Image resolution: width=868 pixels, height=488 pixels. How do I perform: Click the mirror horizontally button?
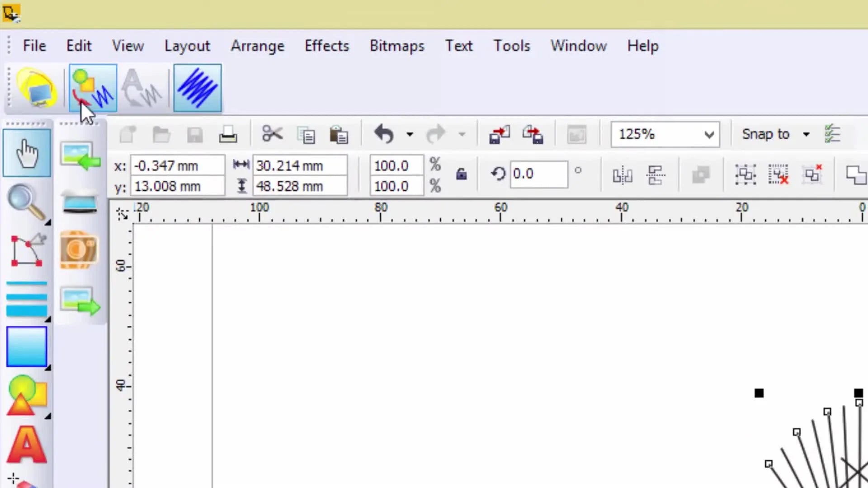[623, 175]
